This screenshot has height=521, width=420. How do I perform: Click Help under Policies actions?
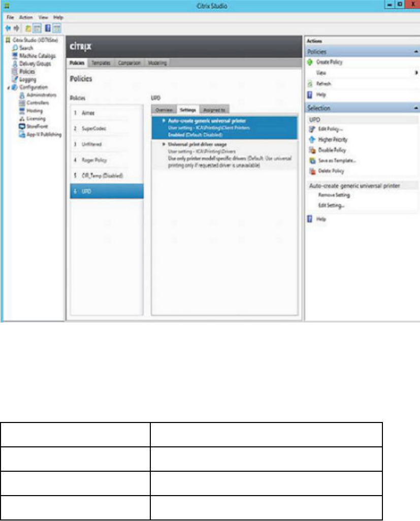320,94
